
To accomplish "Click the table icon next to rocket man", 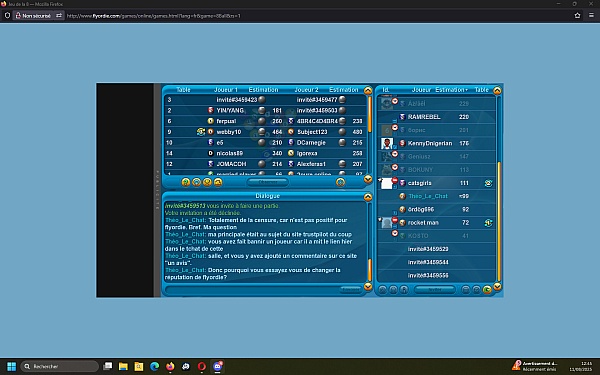I will [x=488, y=223].
